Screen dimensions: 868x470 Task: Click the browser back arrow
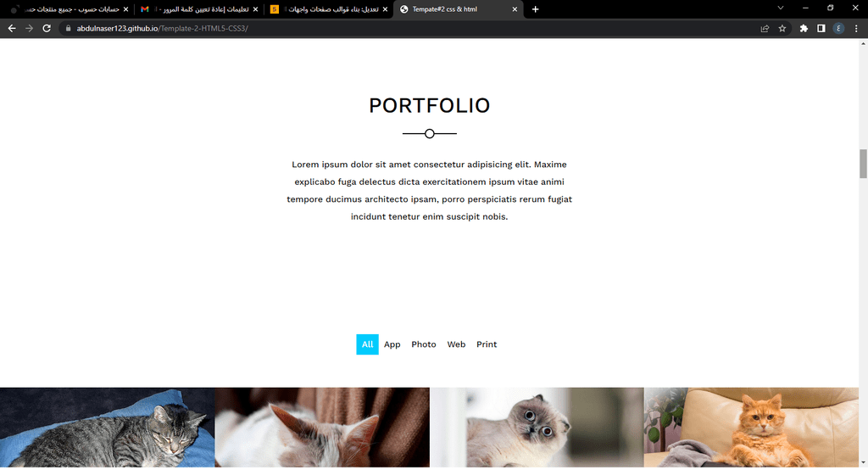pos(12,28)
